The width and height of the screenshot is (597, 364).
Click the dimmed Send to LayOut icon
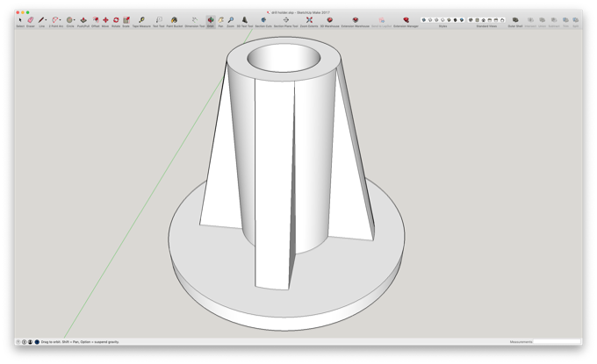click(x=382, y=20)
